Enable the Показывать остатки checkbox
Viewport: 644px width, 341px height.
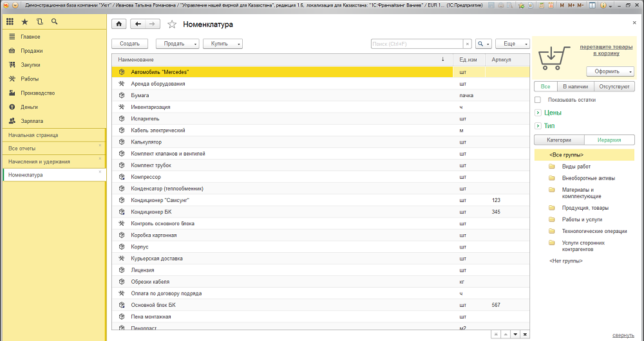(538, 100)
